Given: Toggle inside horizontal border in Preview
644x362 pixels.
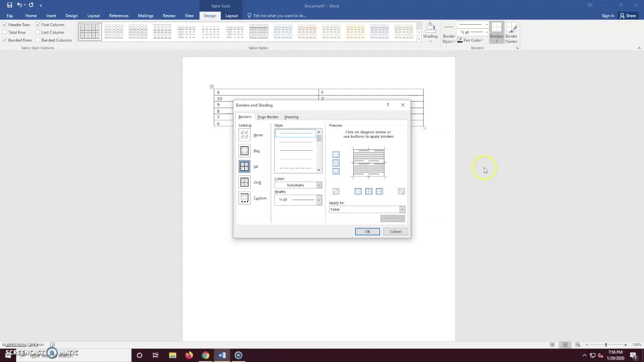Looking at the screenshot, I should pos(336,163).
